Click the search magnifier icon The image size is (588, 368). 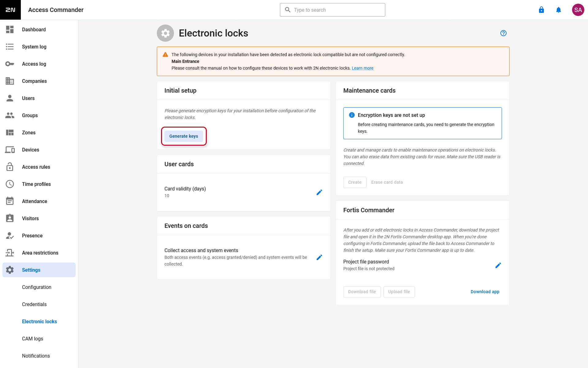[288, 10]
